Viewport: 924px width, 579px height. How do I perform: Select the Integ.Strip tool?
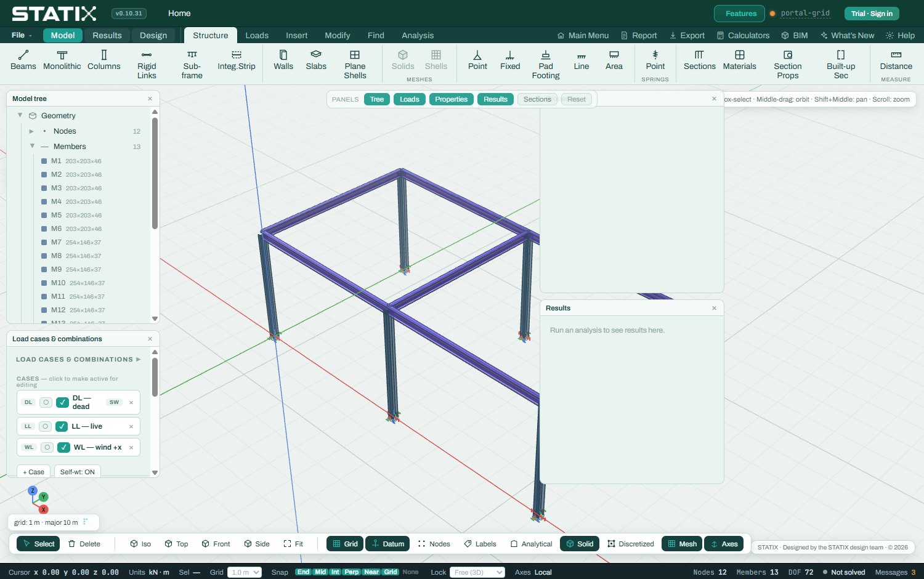[x=237, y=60]
